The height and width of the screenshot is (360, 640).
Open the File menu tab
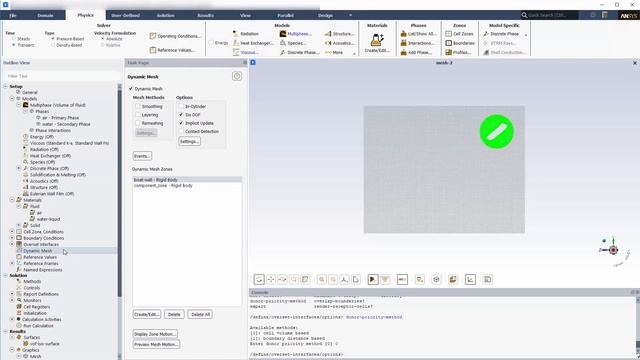[13, 15]
